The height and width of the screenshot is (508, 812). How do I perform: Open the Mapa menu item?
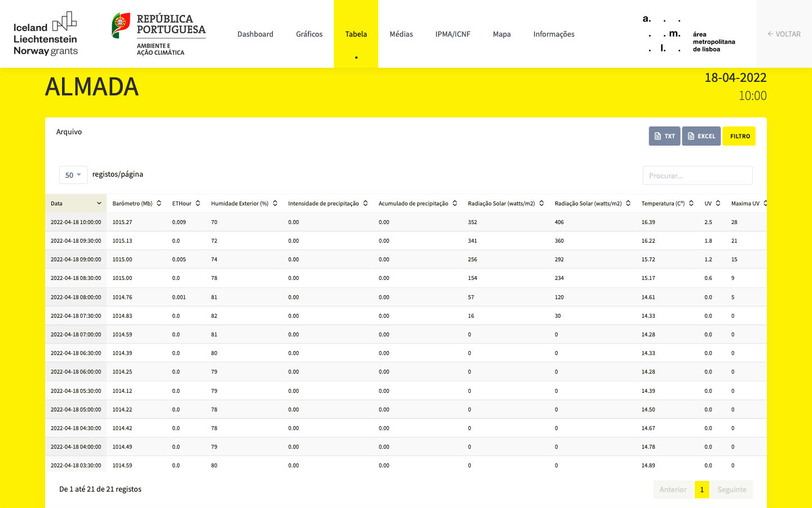(x=502, y=34)
